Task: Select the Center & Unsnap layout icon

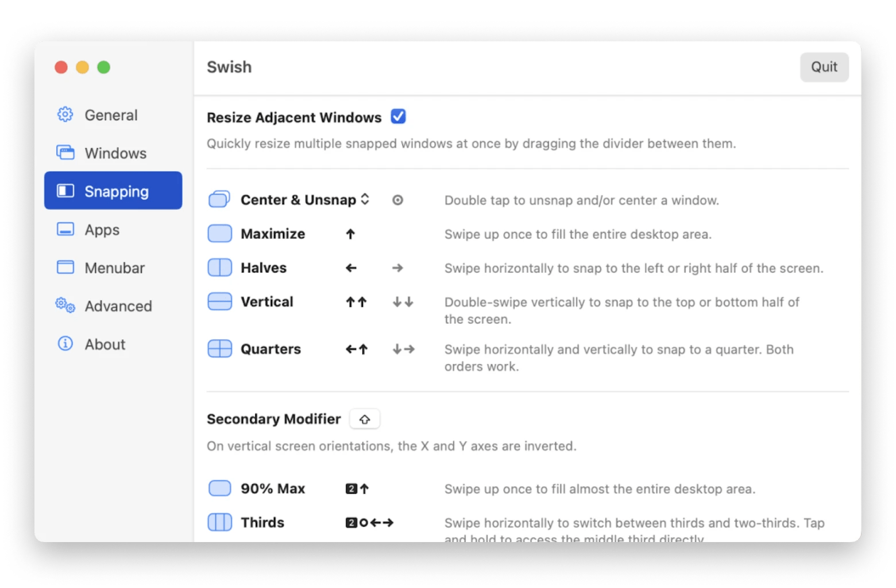Action: click(x=219, y=199)
